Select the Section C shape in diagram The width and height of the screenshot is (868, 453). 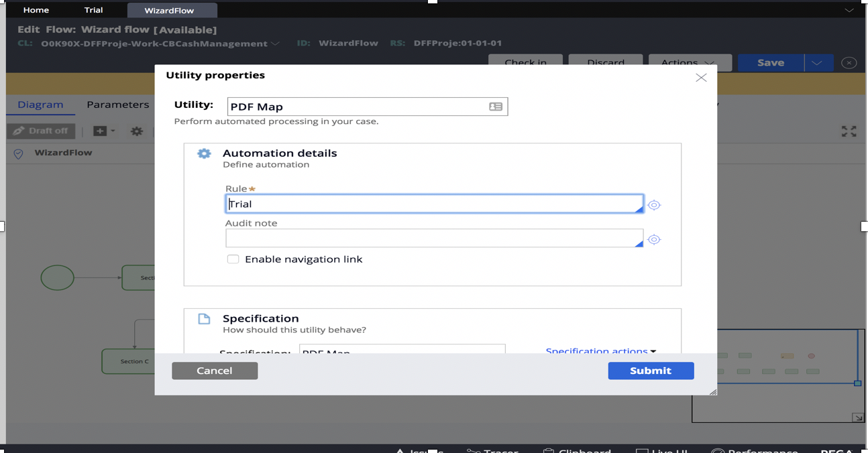129,361
